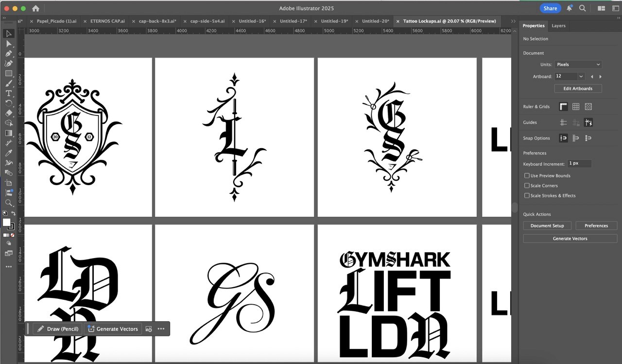The image size is (622, 364).
Task: Open Document Setup from Quick Actions
Action: pos(547,225)
